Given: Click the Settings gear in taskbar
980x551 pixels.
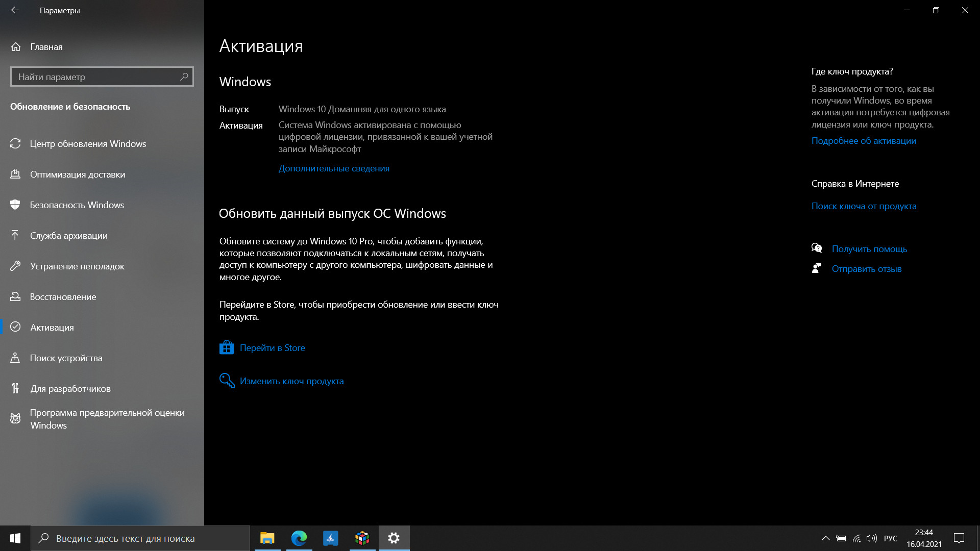Looking at the screenshot, I should pyautogui.click(x=394, y=538).
